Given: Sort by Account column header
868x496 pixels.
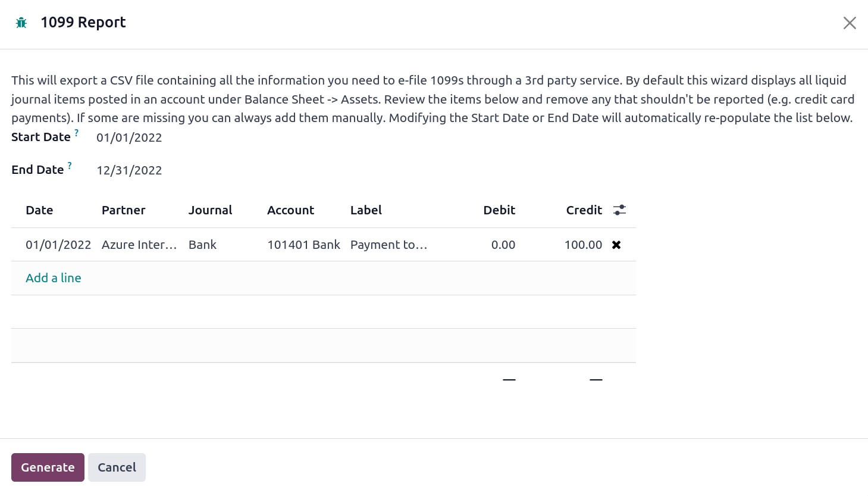Looking at the screenshot, I should coord(290,210).
